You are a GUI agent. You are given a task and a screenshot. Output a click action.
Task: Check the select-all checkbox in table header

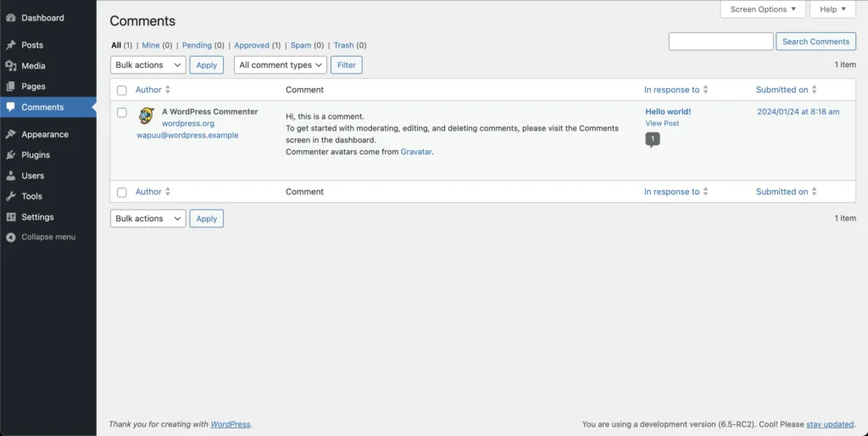(122, 90)
